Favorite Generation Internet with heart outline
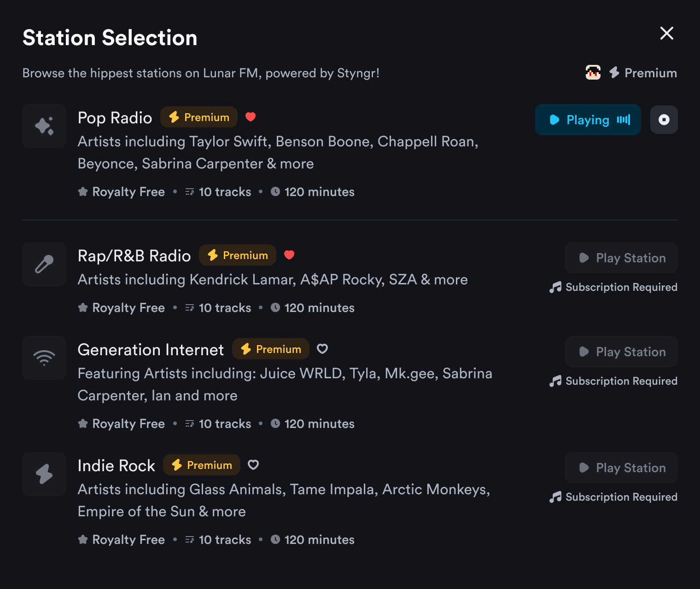This screenshot has height=589, width=700. [x=322, y=349]
